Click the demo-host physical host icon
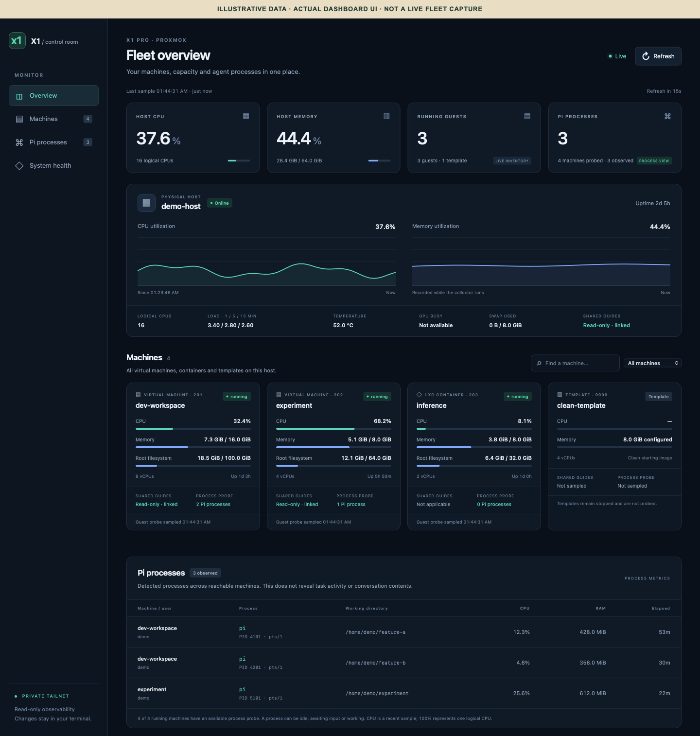700x736 pixels. 146,203
